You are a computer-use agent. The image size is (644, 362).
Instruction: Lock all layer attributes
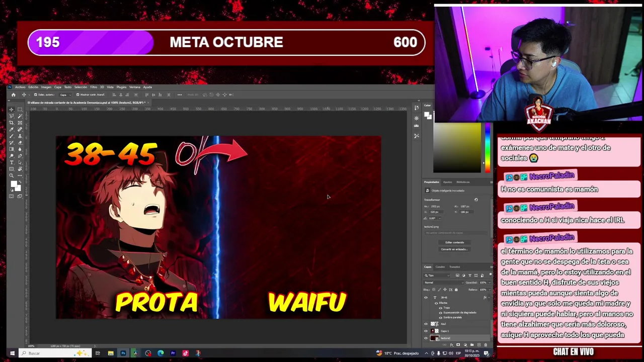coord(456,290)
